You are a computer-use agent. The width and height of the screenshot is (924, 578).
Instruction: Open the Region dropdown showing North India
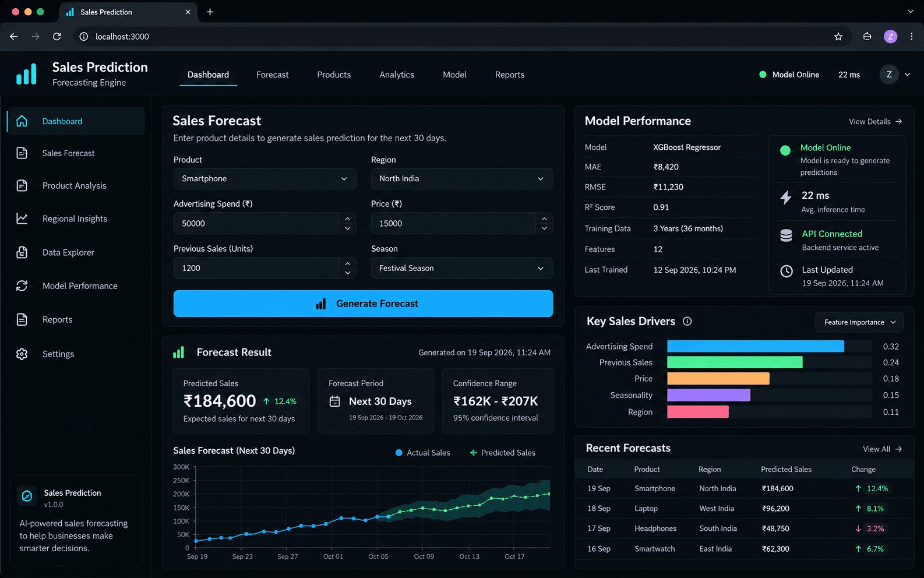[x=462, y=179]
